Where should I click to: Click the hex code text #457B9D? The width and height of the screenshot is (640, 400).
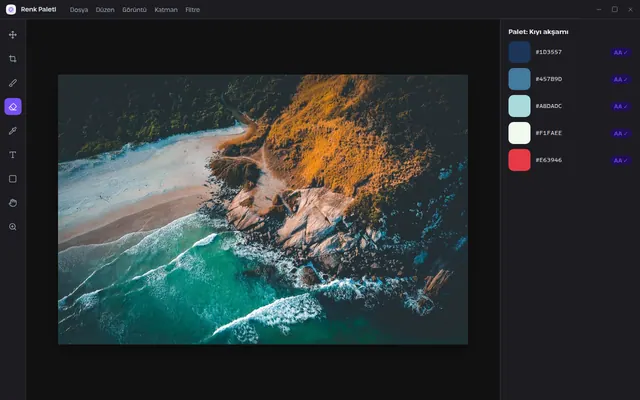click(x=549, y=79)
